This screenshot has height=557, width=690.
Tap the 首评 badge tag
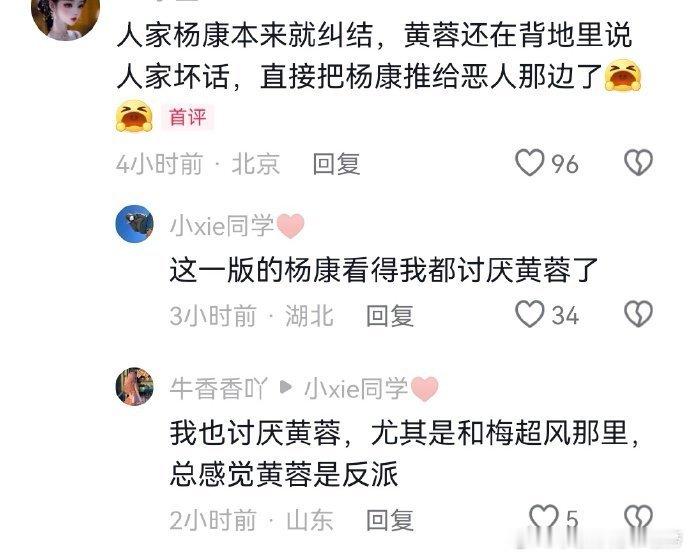point(187,117)
